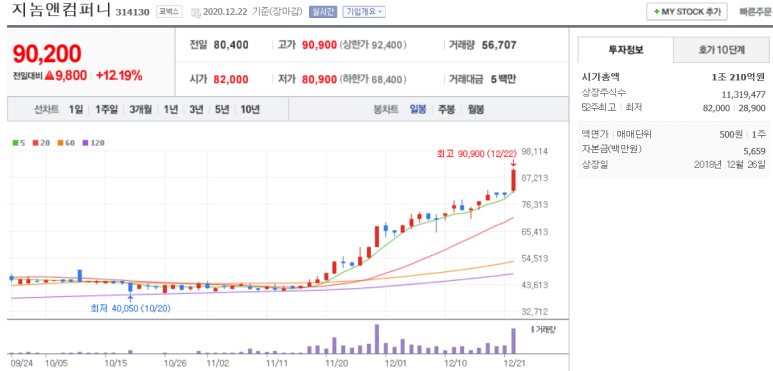
Task: Click the red 20-day moving average legend
Action: (x=41, y=143)
